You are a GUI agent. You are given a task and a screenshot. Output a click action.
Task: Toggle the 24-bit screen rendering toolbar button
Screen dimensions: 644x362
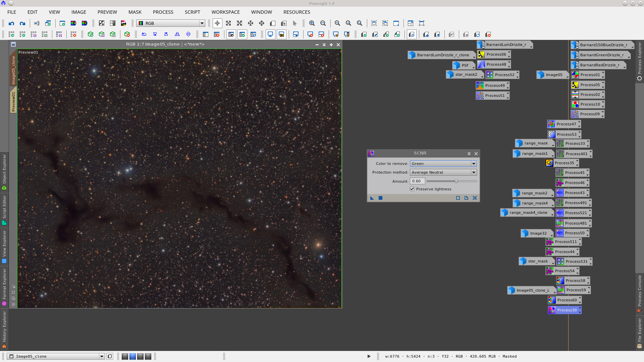281,35
